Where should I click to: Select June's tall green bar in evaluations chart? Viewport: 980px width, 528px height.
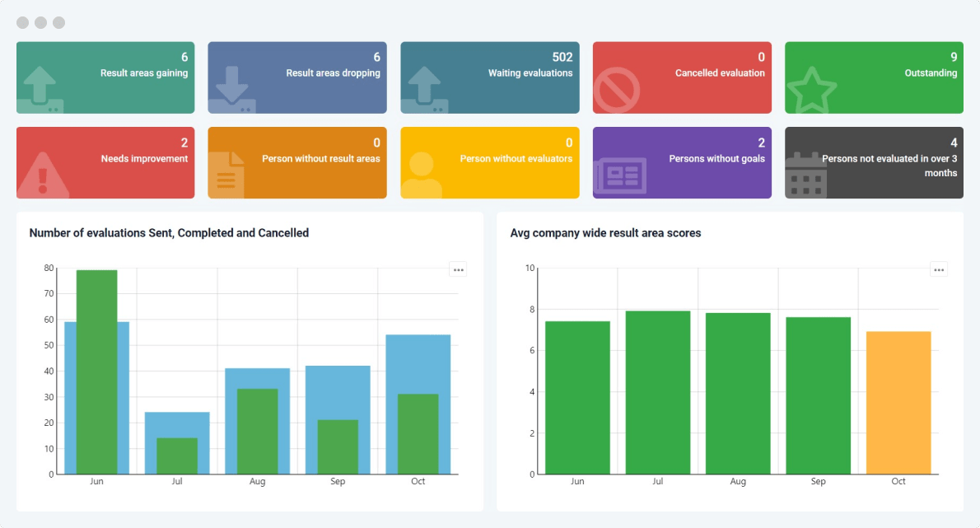(97, 371)
